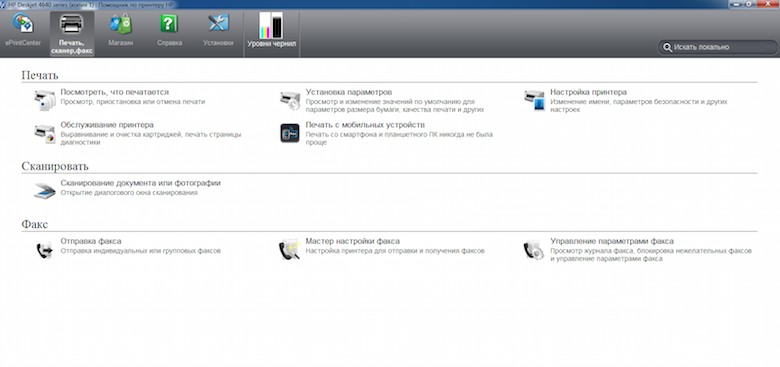Click the icon beside Обслуживание принтера
Image resolution: width=780 pixels, height=367 pixels.
(x=44, y=134)
